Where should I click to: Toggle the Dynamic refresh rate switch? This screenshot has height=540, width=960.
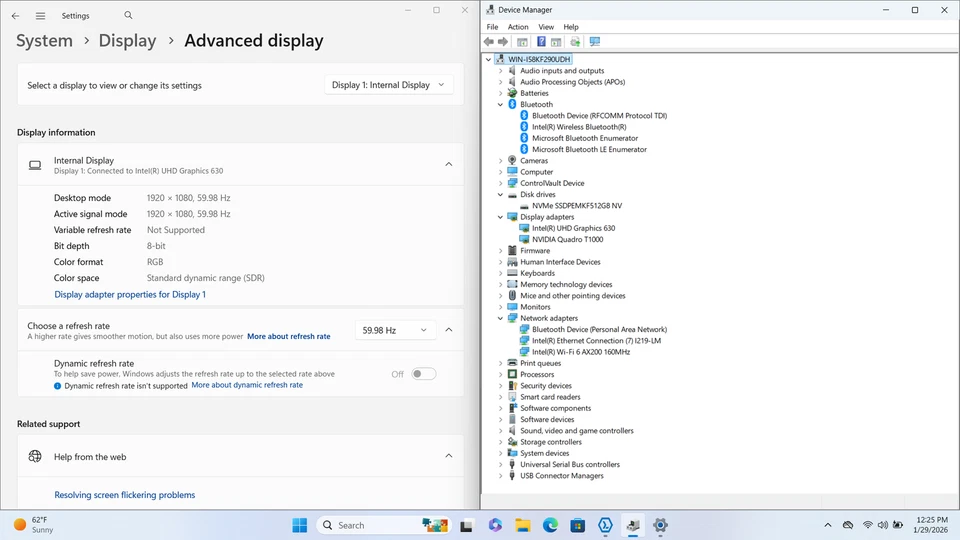(423, 374)
